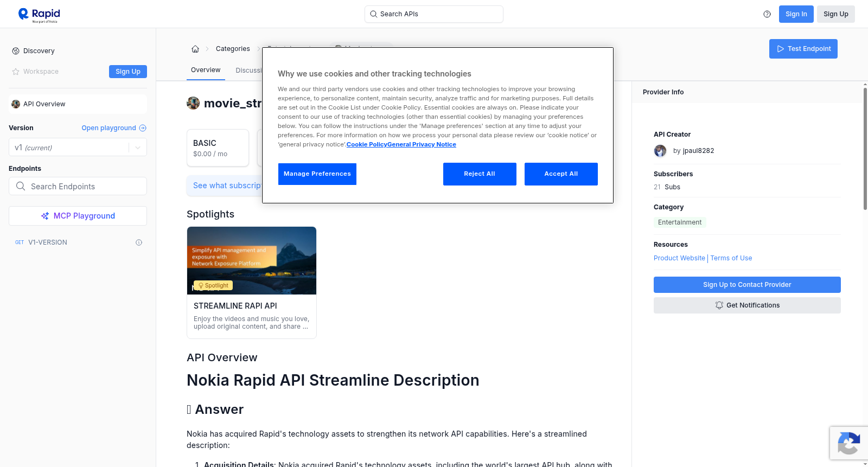Screen dimensions: 868x467
Task: Open API Overview sidebar item
Action: click(x=78, y=104)
